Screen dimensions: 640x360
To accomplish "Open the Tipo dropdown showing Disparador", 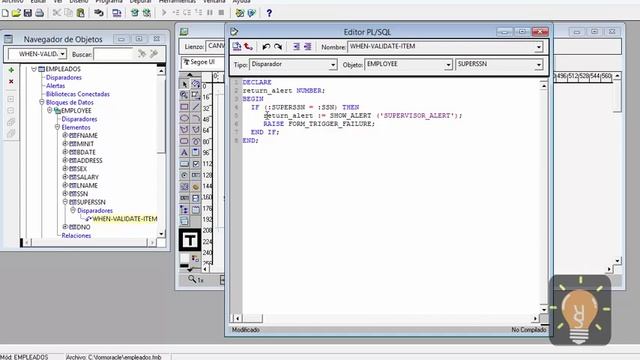I will (333, 64).
